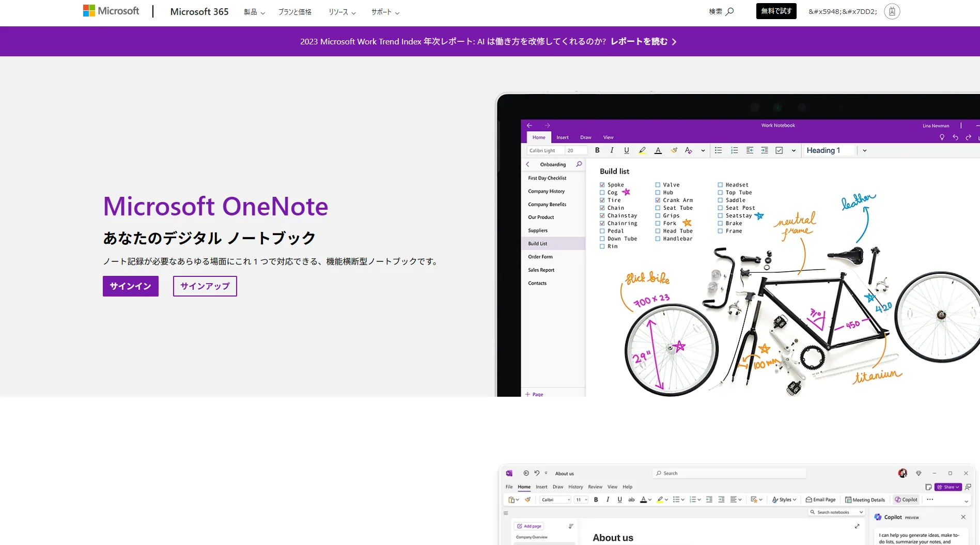
Task: Toggle Bold in the tablet OneNote toolbar
Action: point(597,150)
